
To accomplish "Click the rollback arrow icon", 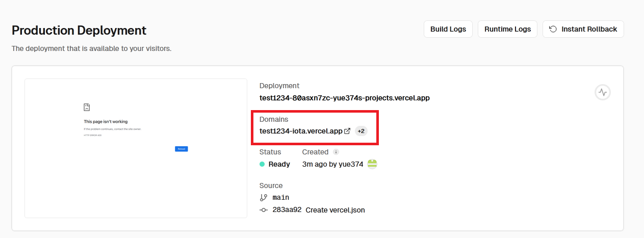I will [553, 29].
